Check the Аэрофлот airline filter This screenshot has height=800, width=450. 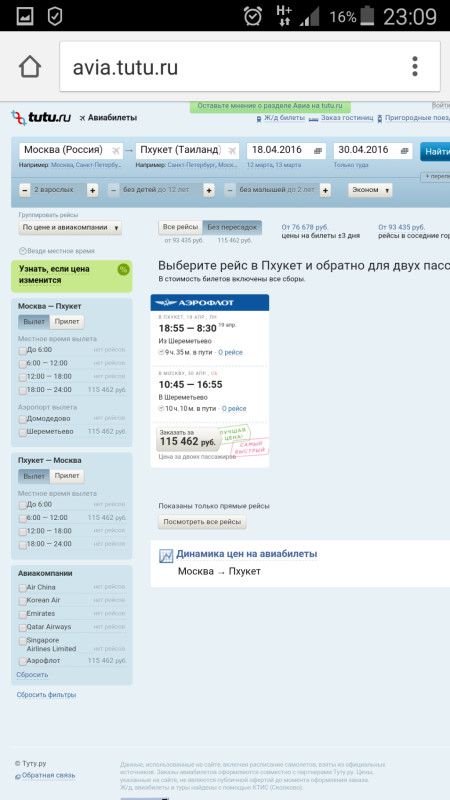tap(22, 661)
